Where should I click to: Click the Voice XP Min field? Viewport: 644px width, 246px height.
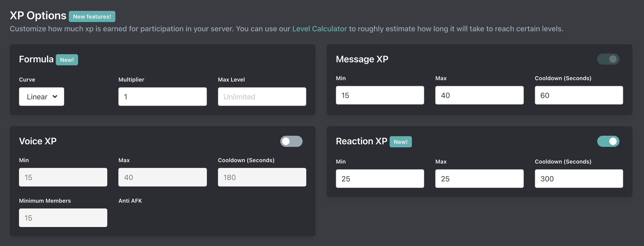pos(63,177)
